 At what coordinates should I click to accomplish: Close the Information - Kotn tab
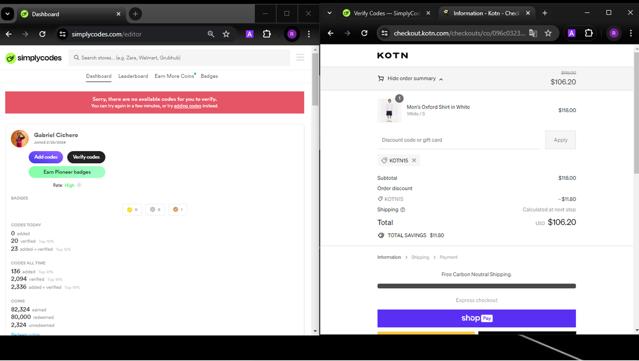tap(528, 13)
